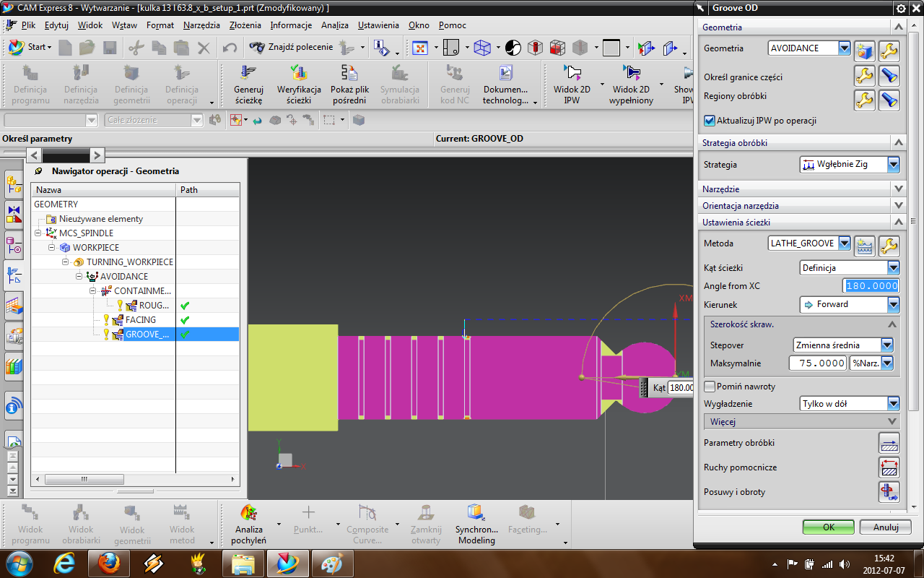This screenshot has height=578, width=924.
Task: Edit Określ granice części wrench icon
Action: (x=864, y=75)
